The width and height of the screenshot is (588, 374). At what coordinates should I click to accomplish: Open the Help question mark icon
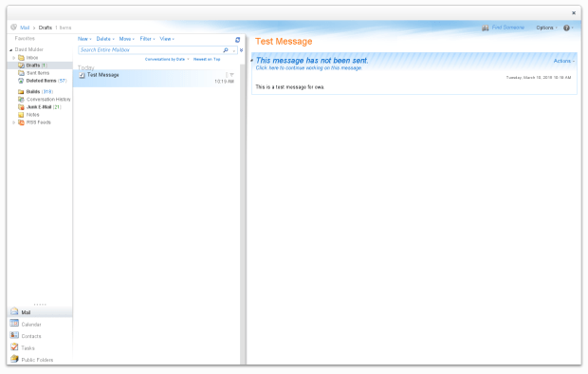(566, 28)
